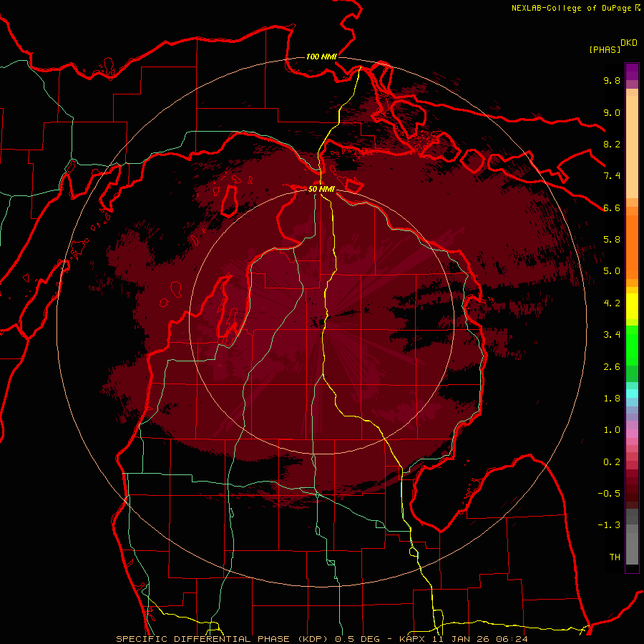The width and height of the screenshot is (644, 644).
Task: Click the -1.3 legend value
Action: tap(609, 525)
